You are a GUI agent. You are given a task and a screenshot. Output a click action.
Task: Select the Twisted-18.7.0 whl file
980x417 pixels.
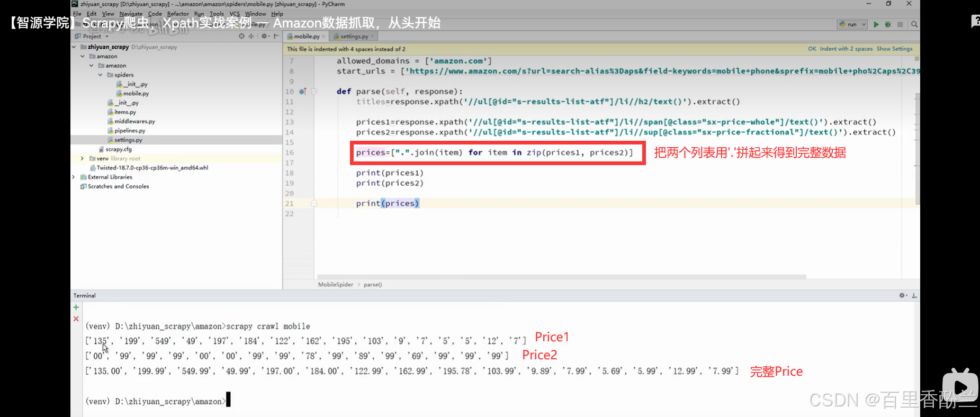click(149, 168)
